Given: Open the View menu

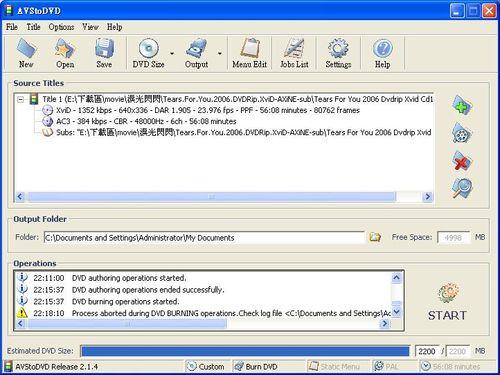Looking at the screenshot, I should click(90, 27).
